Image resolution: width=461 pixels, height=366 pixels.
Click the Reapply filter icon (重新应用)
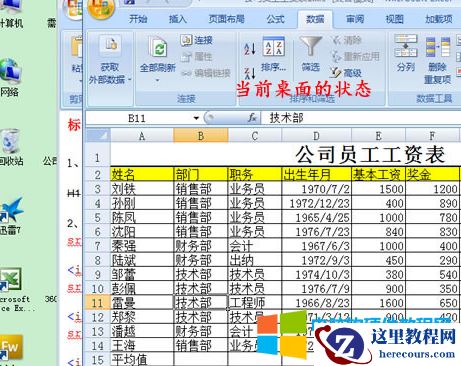(x=337, y=56)
